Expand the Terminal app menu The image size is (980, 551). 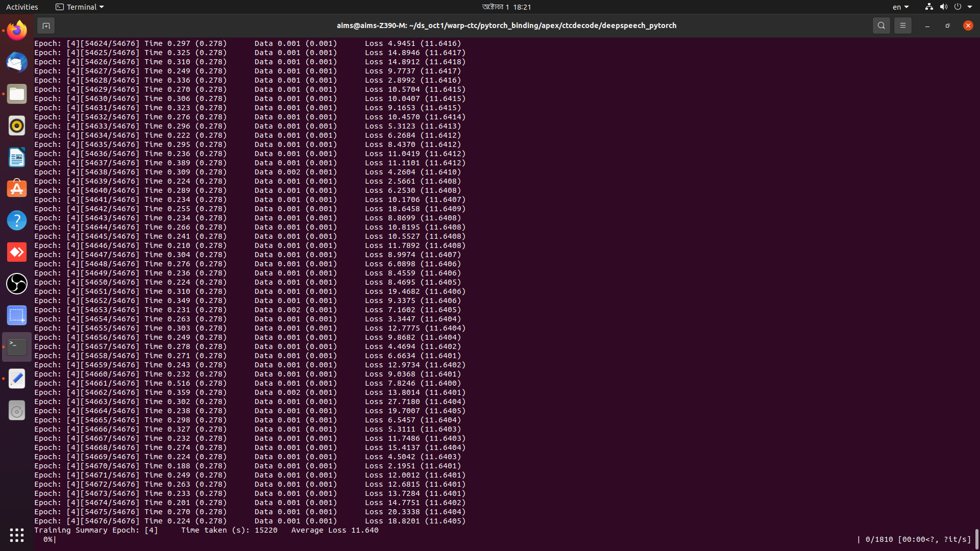[80, 7]
